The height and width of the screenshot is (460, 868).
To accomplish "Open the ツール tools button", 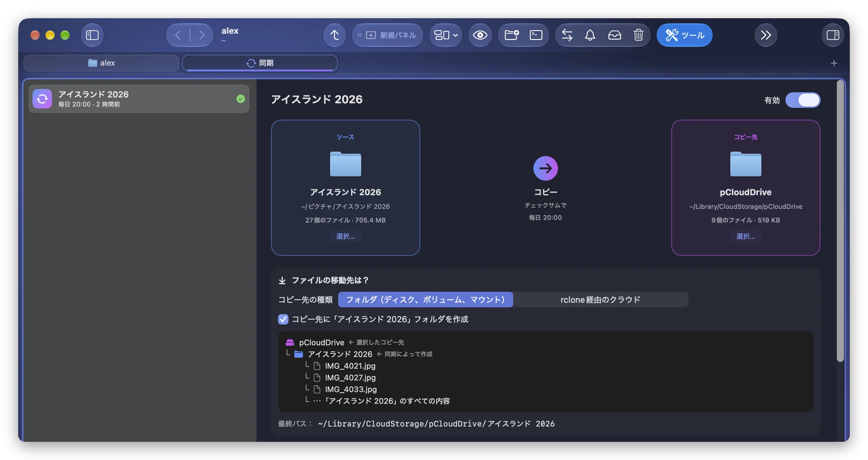I will pos(684,35).
